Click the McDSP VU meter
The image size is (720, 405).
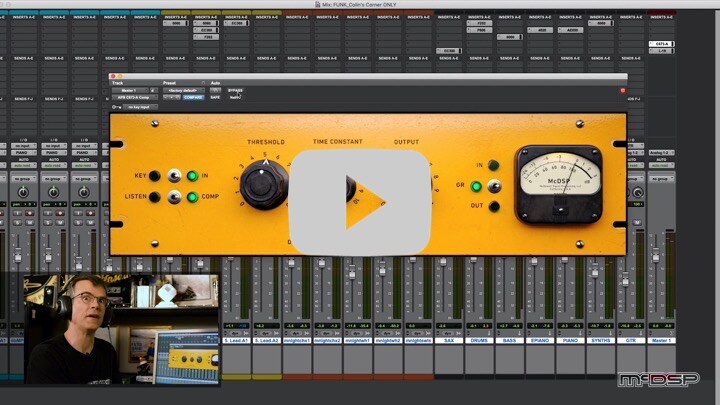[x=559, y=184]
